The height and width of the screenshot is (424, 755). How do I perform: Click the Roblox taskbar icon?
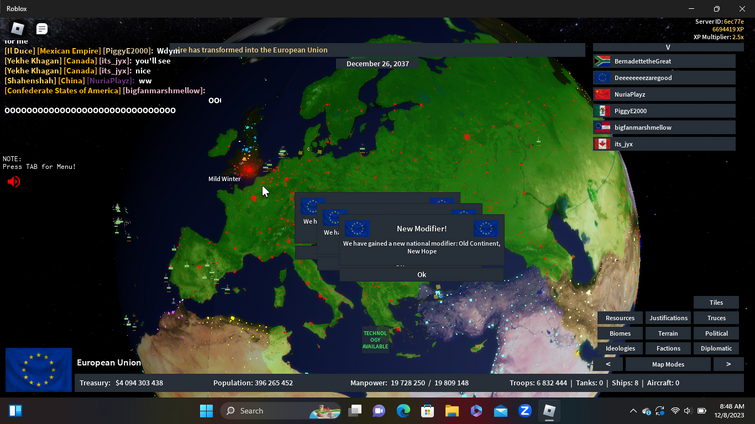[549, 411]
